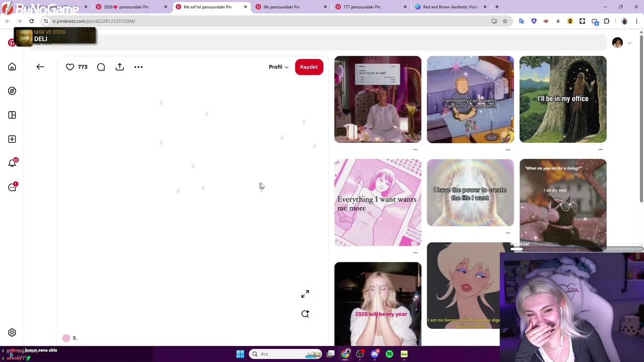Image resolution: width=644 pixels, height=362 pixels.
Task: Click the Pinterest logo
Action: [x=11, y=43]
